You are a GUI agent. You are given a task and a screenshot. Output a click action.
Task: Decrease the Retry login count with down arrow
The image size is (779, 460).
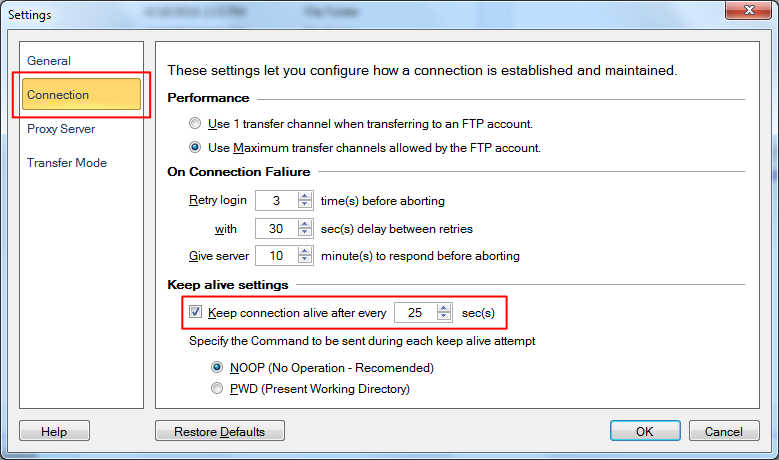[305, 205]
